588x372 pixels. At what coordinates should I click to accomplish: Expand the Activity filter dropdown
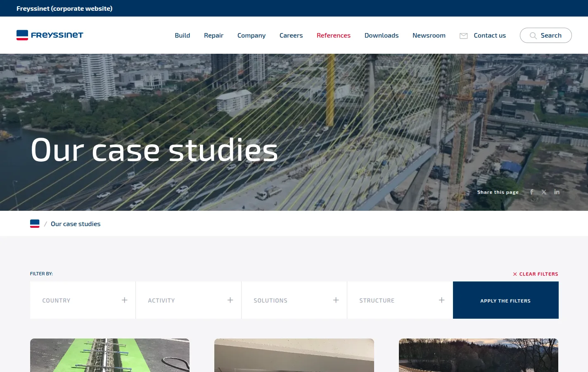click(x=188, y=300)
